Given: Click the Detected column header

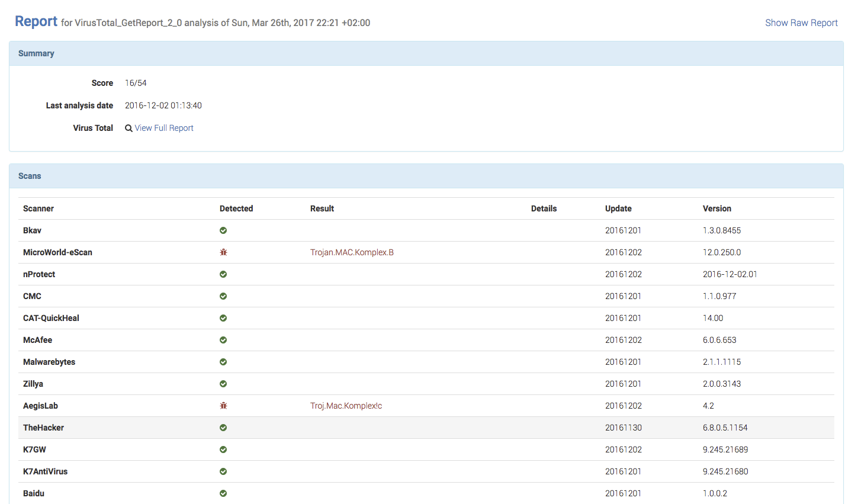Looking at the screenshot, I should point(236,208).
